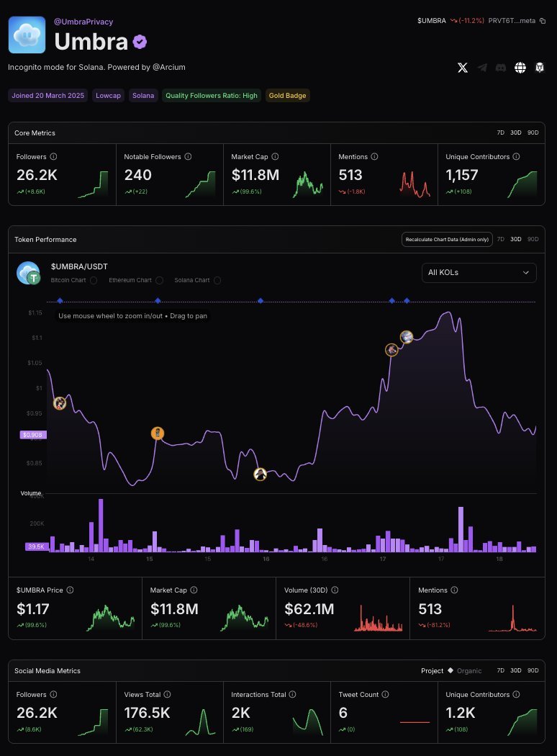Open Umbra's X (Twitter) profile icon
557x756 pixels.
tap(463, 68)
